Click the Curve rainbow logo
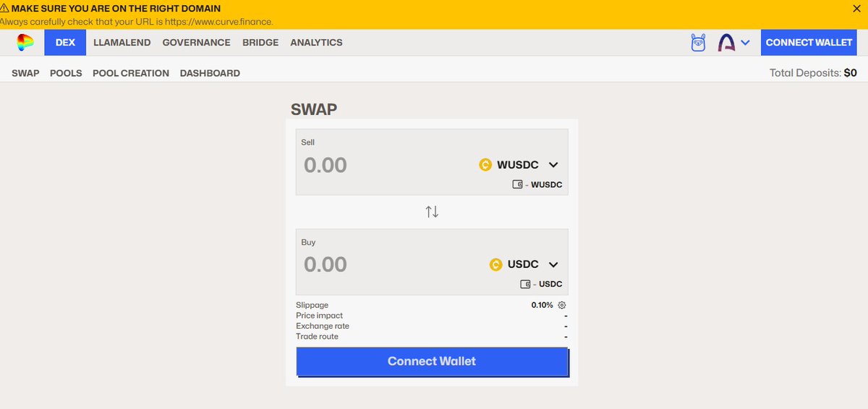Image resolution: width=868 pixels, height=409 pixels. click(x=25, y=43)
